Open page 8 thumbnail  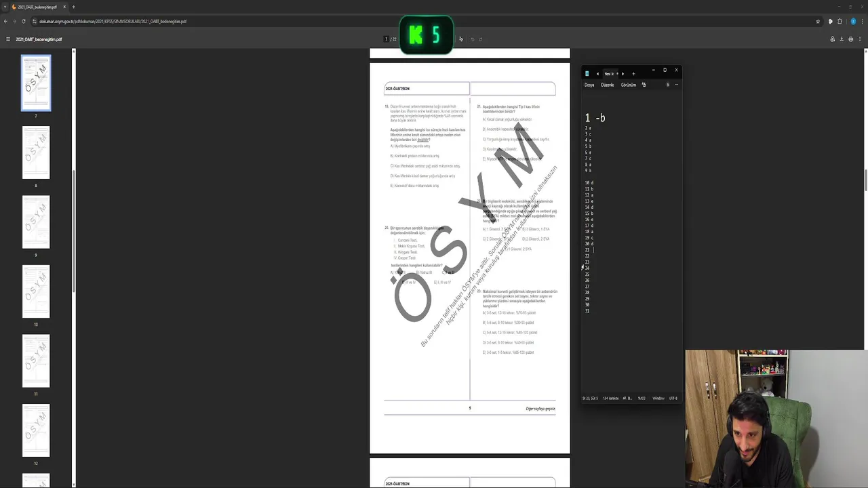coord(36,152)
